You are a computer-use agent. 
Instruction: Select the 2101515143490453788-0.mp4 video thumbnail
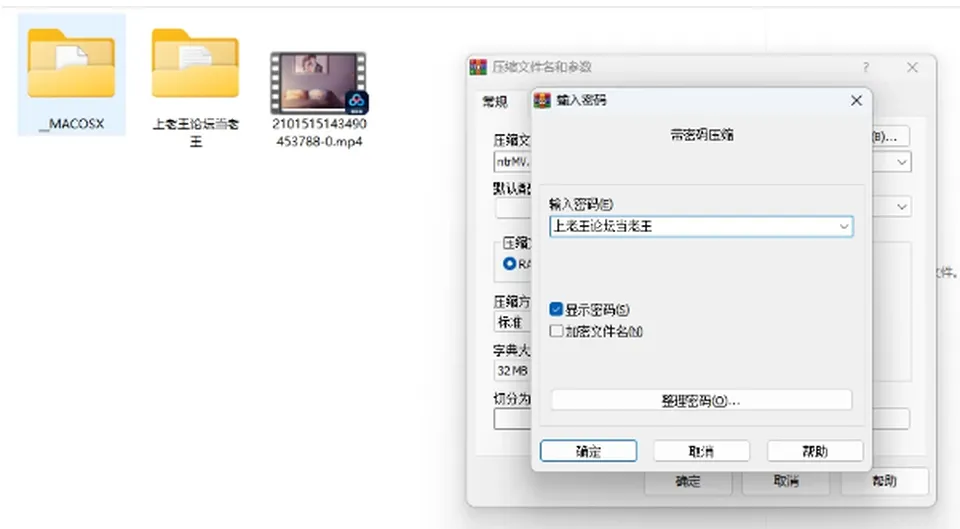coord(319,83)
